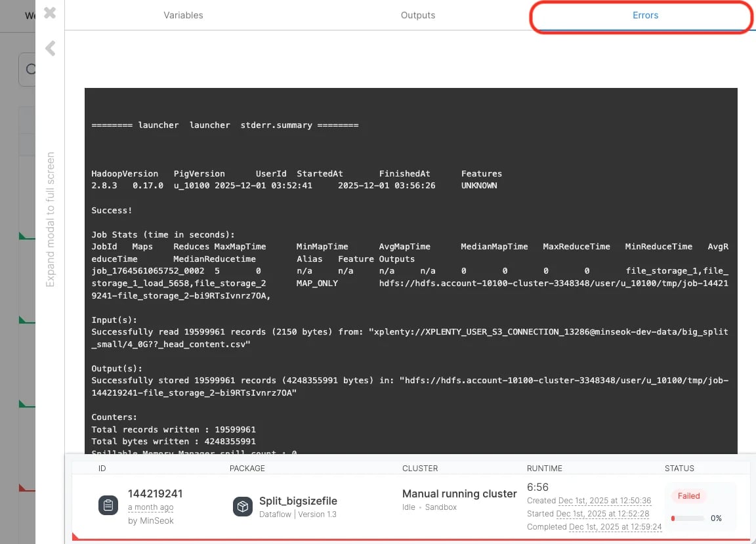This screenshot has width=756, height=544.
Task: Click the STATUS column header
Action: (679, 469)
